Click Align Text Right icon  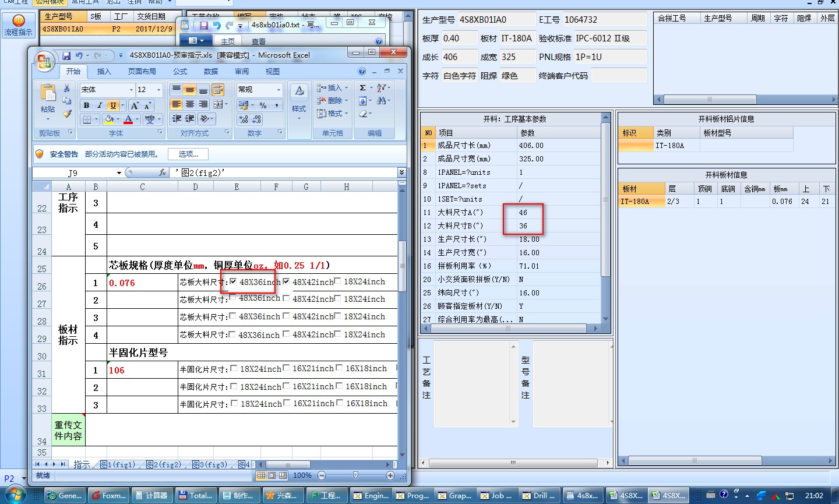click(x=203, y=104)
